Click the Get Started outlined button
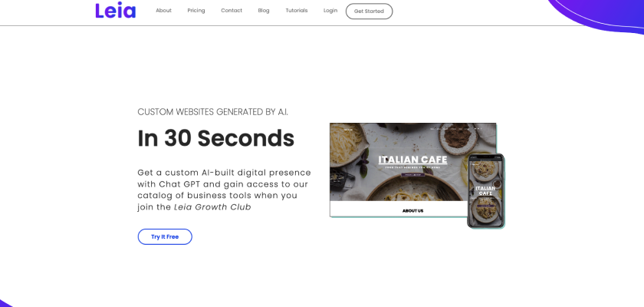 click(369, 11)
